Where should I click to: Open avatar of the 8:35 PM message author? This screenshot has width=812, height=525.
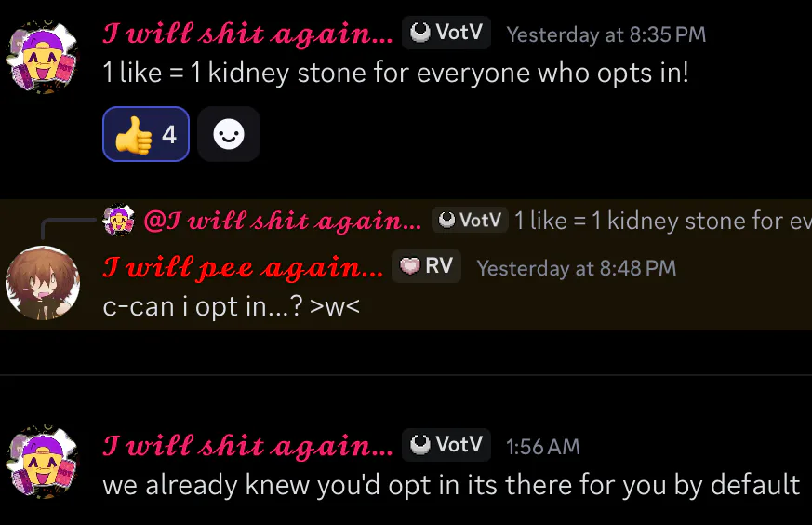coord(42,57)
